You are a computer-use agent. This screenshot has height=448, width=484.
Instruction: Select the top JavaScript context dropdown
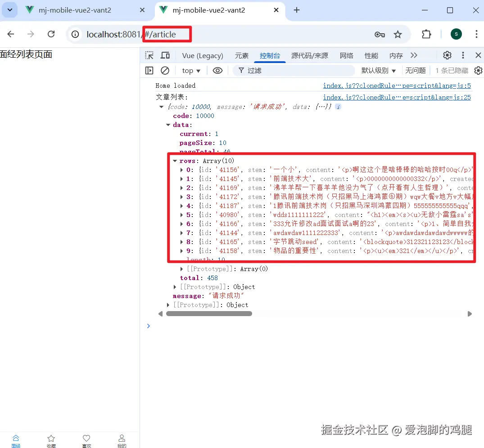click(x=191, y=71)
